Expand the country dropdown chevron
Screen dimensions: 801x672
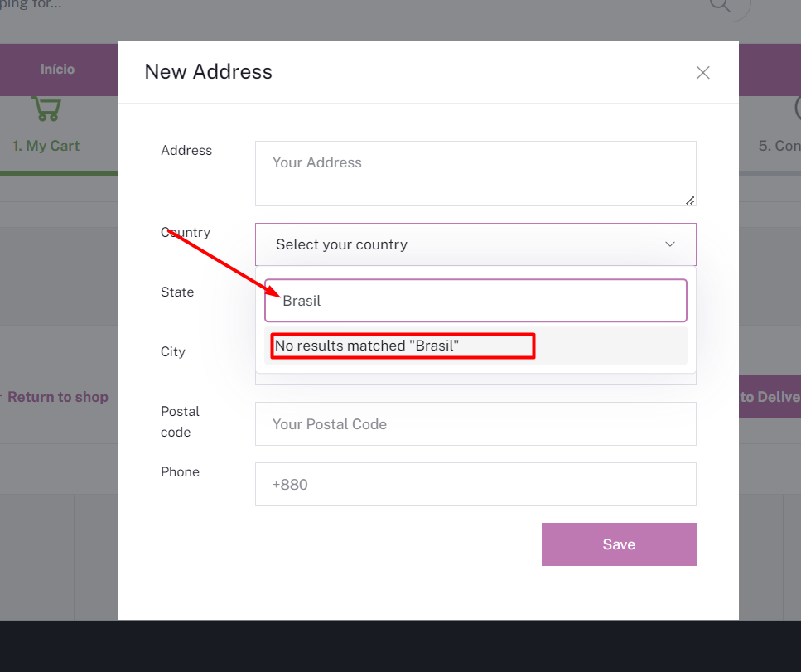670,244
